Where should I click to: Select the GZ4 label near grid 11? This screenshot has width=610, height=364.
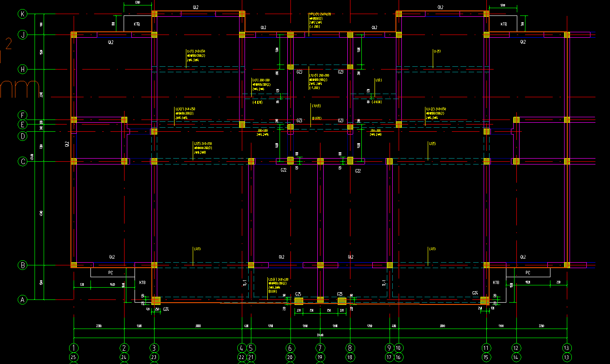[x=475, y=293]
